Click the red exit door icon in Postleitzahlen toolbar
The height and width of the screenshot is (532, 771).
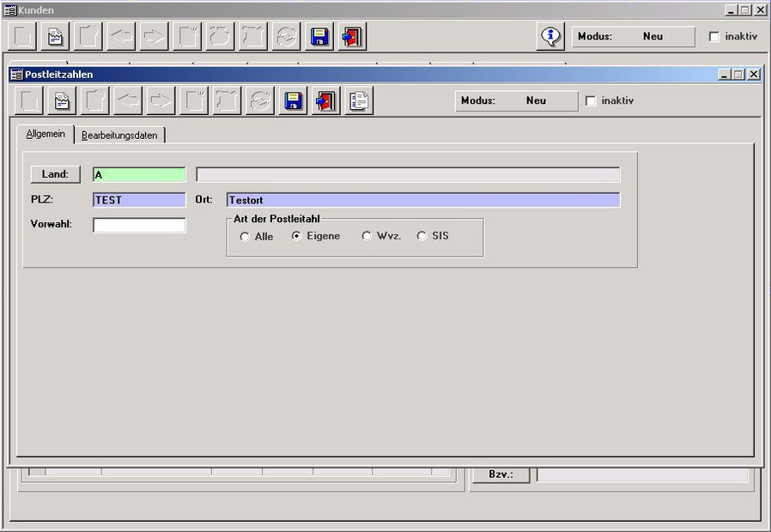coord(325,101)
